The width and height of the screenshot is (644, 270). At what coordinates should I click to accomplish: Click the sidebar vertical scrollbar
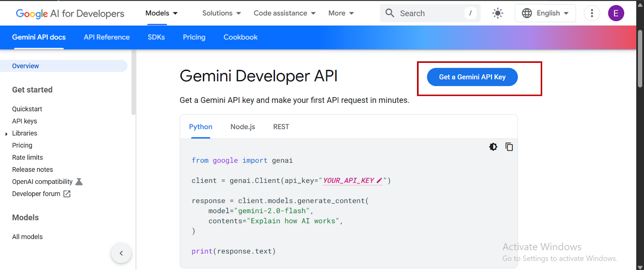pos(133,83)
